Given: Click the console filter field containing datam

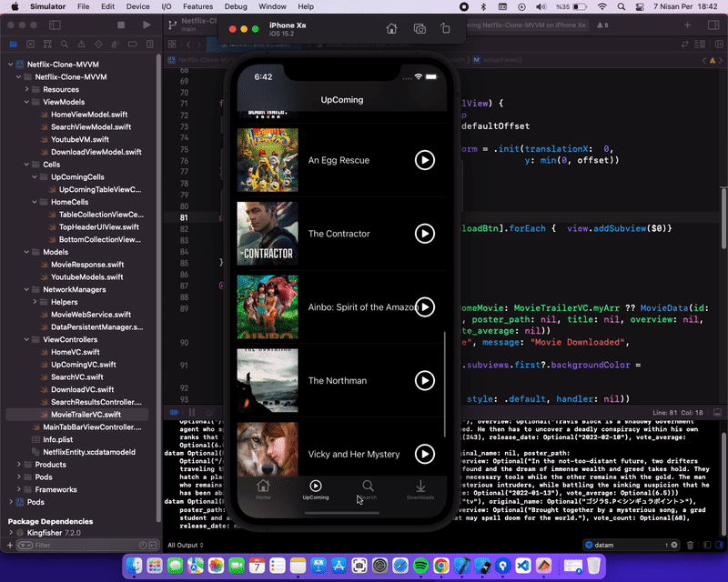Looking at the screenshot, I should [631, 545].
